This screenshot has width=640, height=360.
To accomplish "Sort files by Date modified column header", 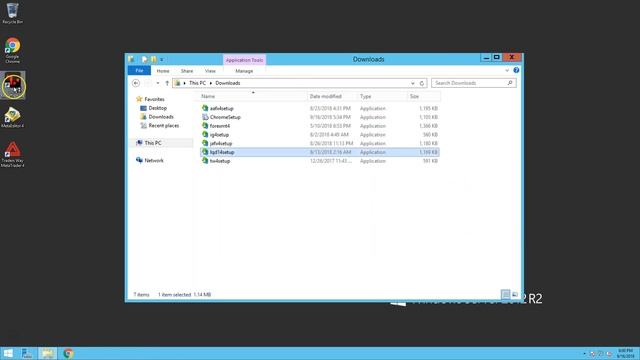I will point(332,96).
